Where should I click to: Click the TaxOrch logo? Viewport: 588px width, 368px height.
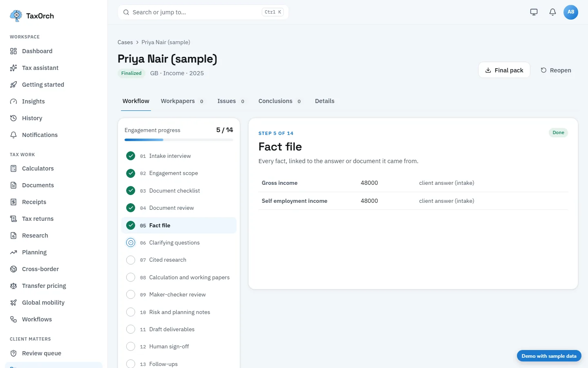coord(32,16)
